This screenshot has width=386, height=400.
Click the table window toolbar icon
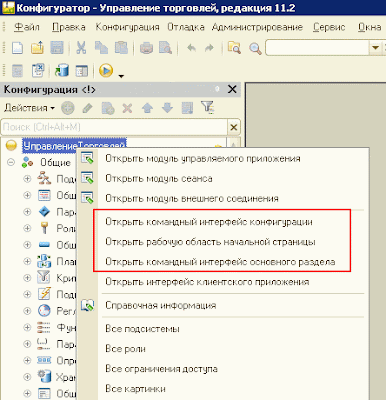[82, 71]
